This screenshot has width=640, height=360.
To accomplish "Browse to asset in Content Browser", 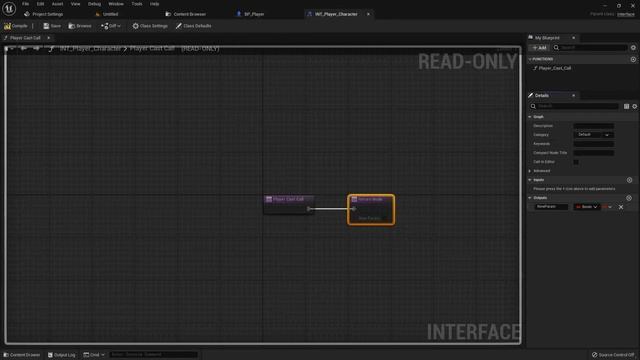I will pos(80,26).
